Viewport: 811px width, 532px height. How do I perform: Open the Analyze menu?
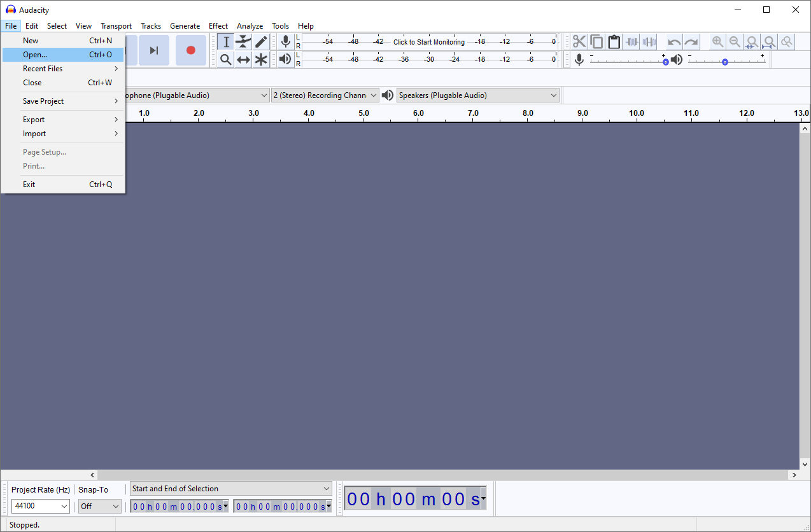[x=250, y=26]
